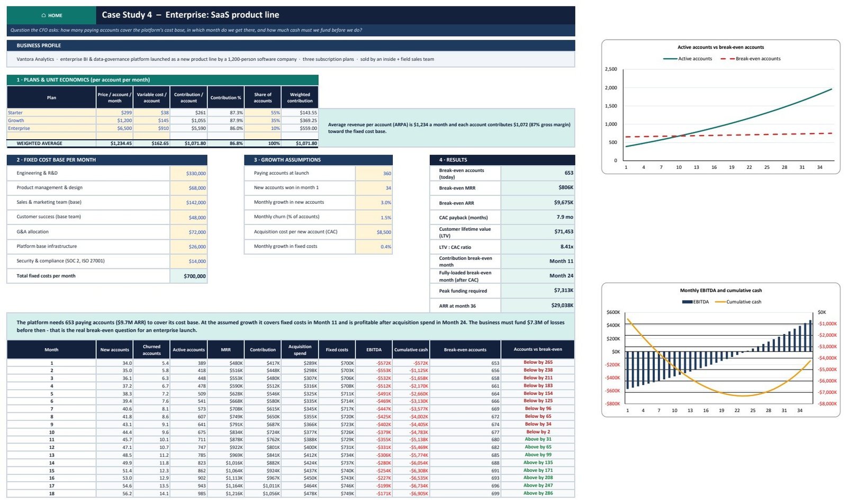
Task: Select the Customer lifetime value $71,453 result
Action: pos(538,232)
